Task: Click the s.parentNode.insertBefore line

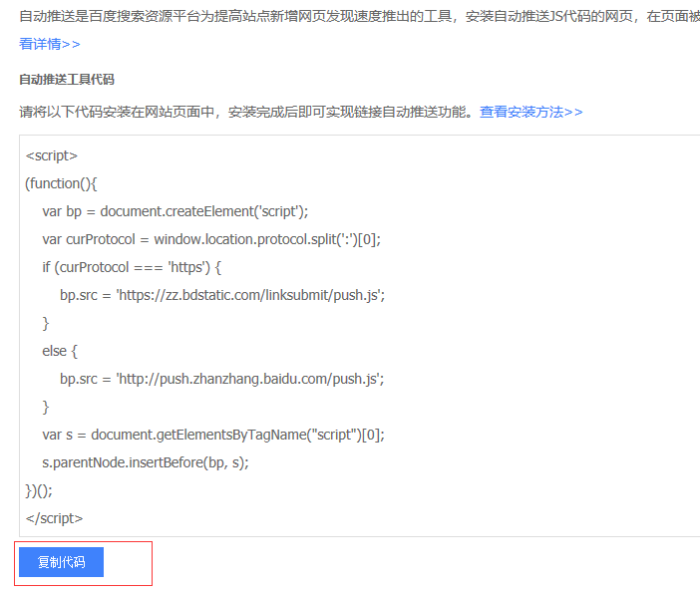Action: click(x=146, y=462)
